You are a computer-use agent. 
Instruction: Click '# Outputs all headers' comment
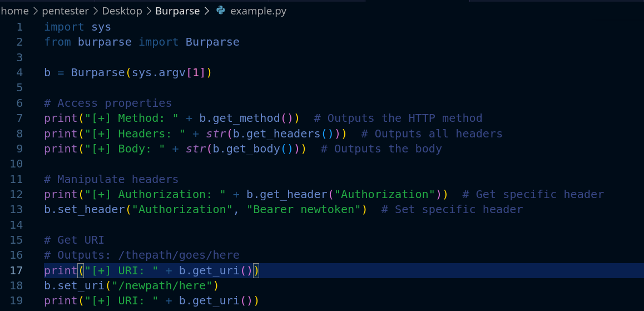click(432, 134)
